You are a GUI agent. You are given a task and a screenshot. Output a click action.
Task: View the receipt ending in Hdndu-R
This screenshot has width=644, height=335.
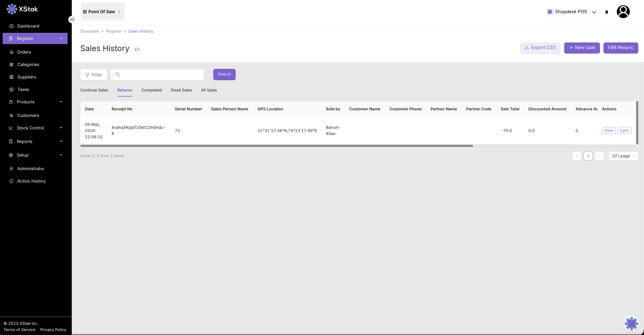[x=608, y=131]
